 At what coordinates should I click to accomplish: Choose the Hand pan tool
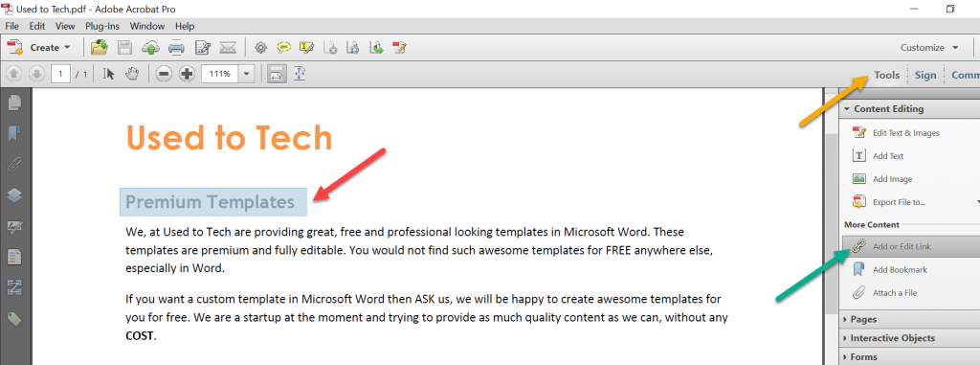click(131, 74)
